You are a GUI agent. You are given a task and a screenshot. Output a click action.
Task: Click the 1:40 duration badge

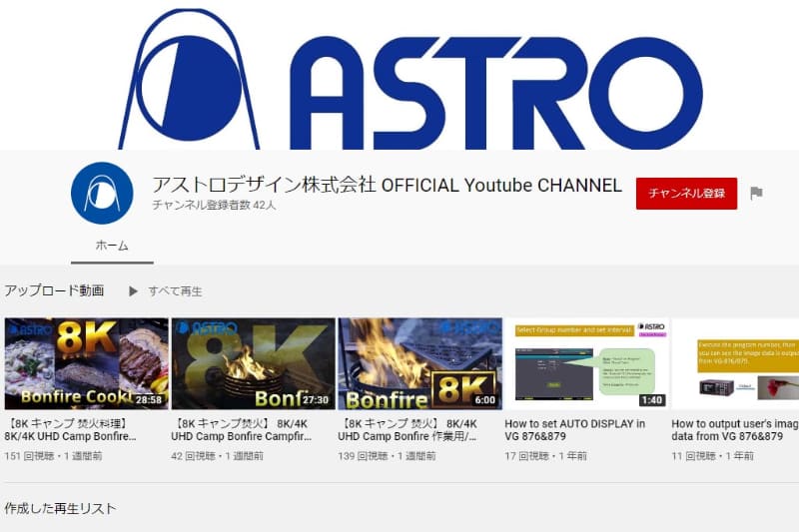pyautogui.click(x=652, y=400)
